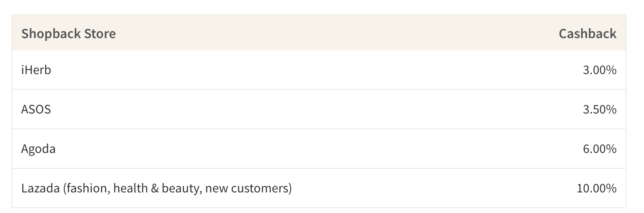Select the Agoda store name
The image size is (644, 213).
point(38,149)
